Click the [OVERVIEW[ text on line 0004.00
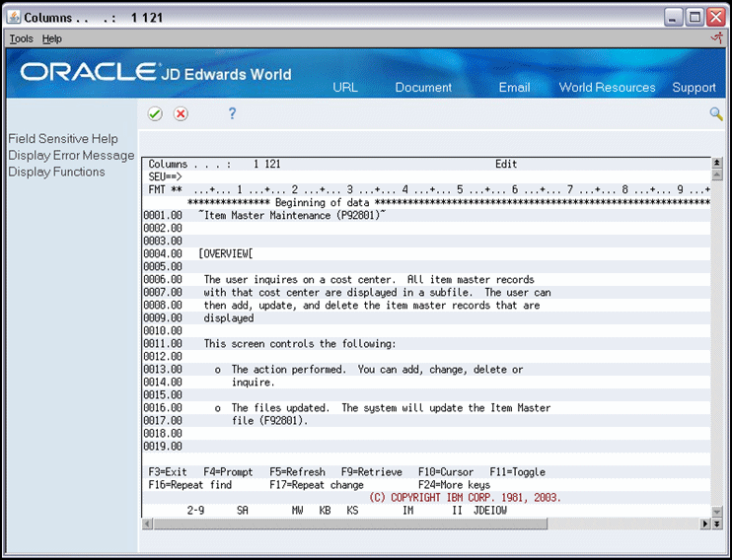This screenshot has height=560, width=732. point(226,253)
